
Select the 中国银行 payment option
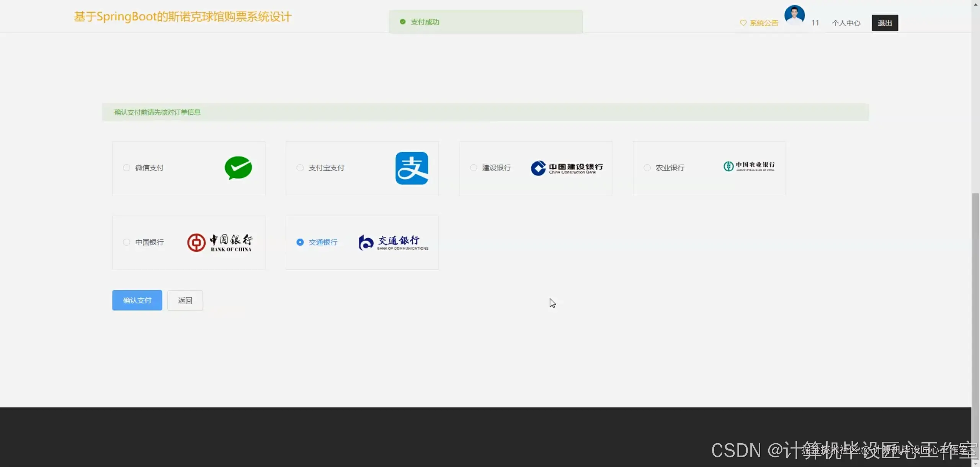pyautogui.click(x=127, y=242)
